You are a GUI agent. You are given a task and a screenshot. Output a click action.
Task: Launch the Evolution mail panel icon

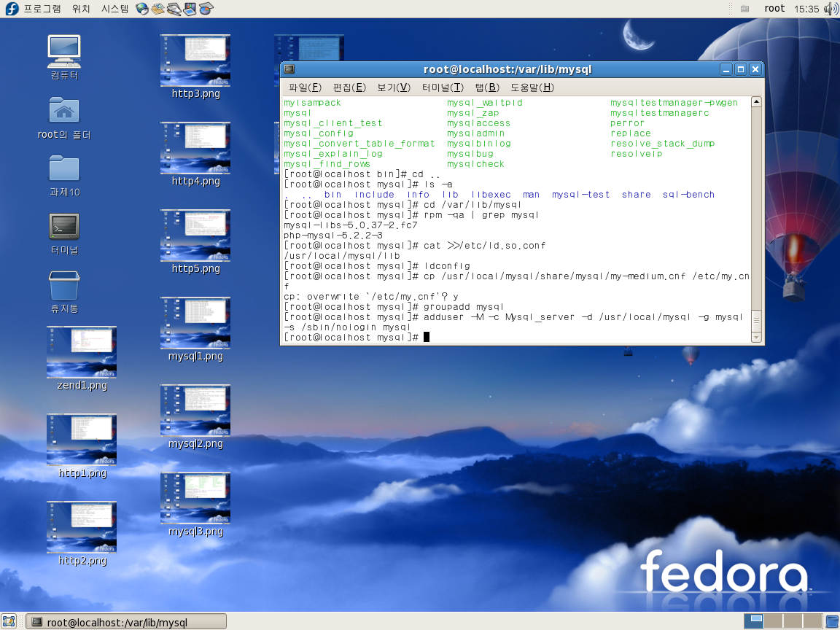[158, 9]
